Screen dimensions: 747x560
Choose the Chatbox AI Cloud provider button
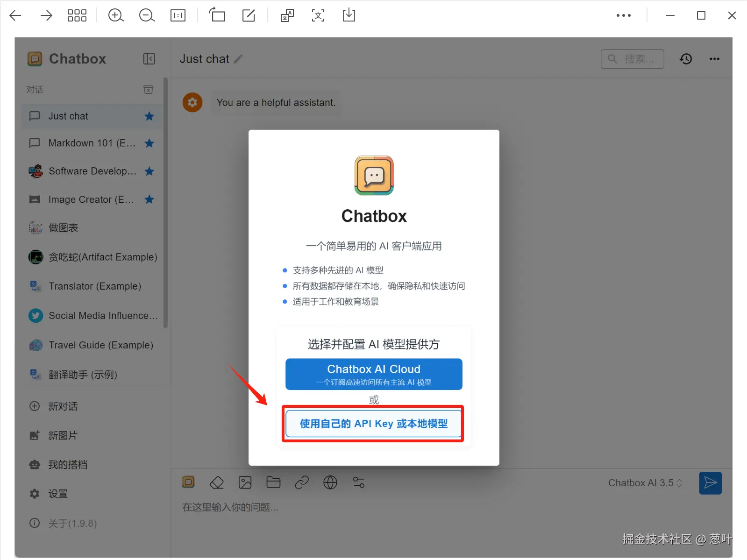point(374,374)
